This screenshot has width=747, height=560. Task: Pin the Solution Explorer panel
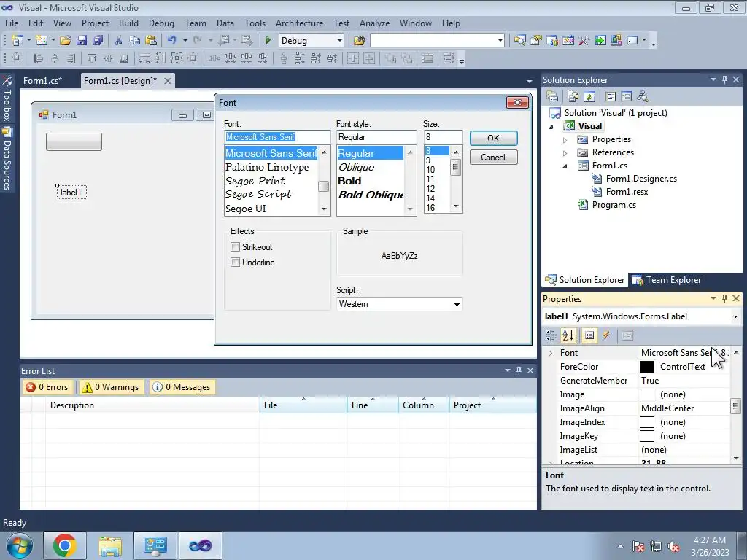[x=724, y=79]
